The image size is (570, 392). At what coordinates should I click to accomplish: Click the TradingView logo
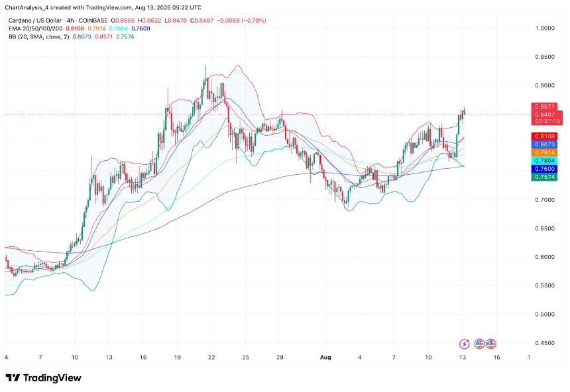[43, 378]
